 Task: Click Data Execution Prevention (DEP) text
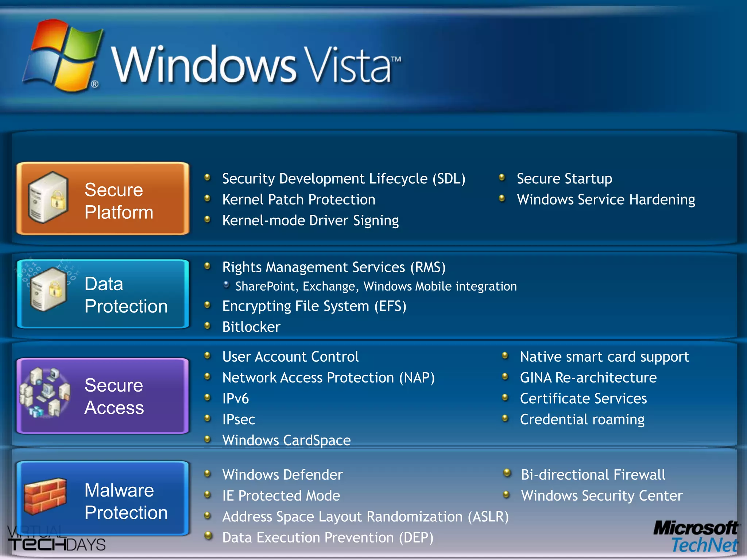click(x=328, y=538)
